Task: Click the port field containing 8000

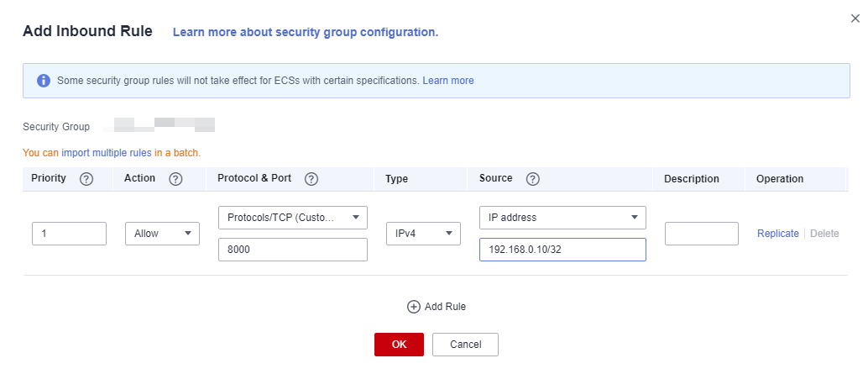Action: point(292,250)
